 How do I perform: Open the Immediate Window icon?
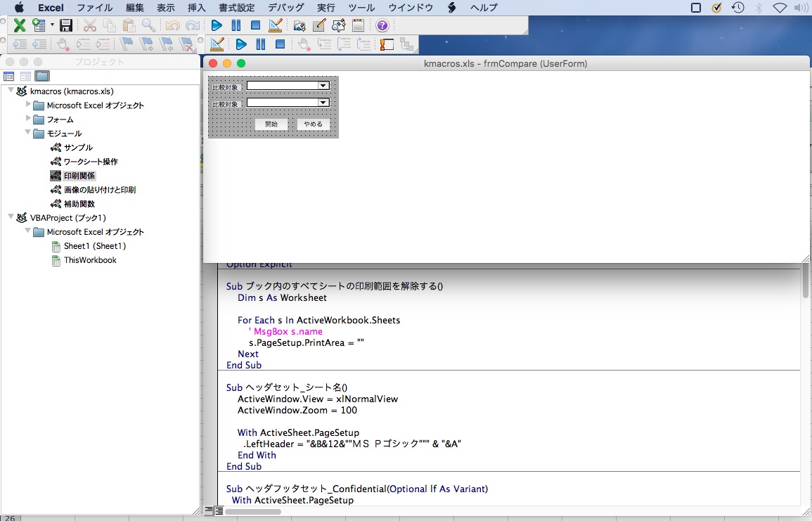[387, 44]
